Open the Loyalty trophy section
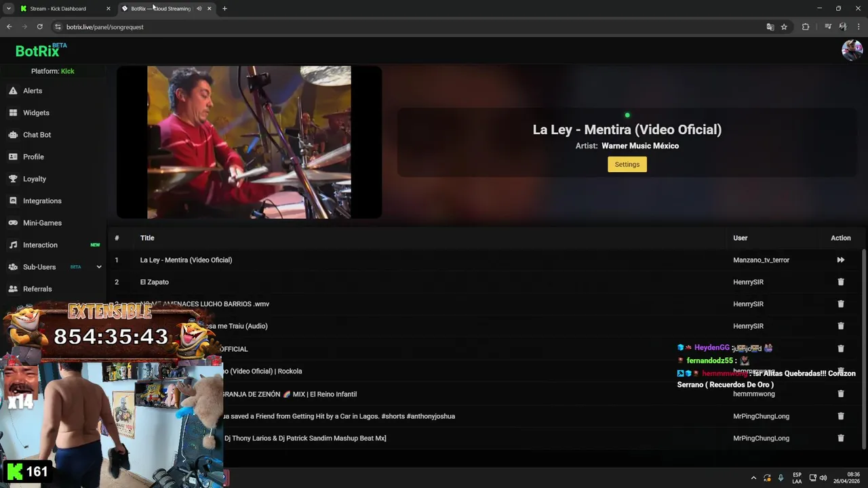The image size is (868, 488). pyautogui.click(x=34, y=179)
